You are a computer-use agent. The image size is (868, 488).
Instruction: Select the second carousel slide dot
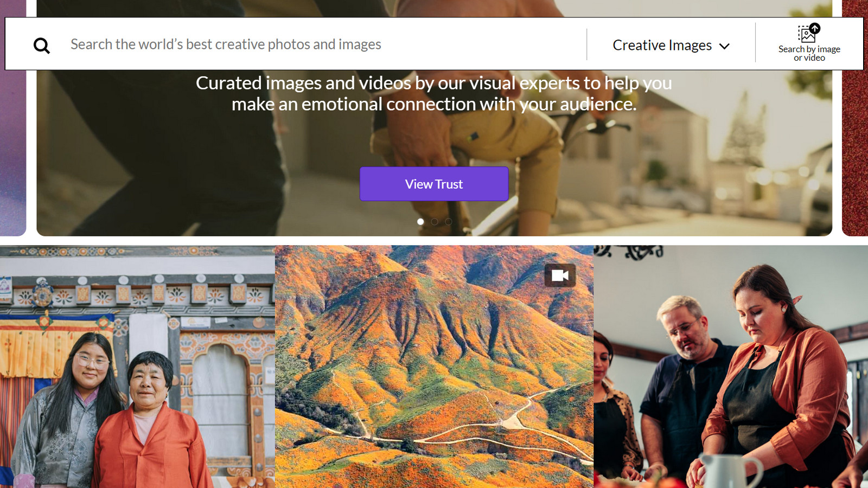coord(435,222)
